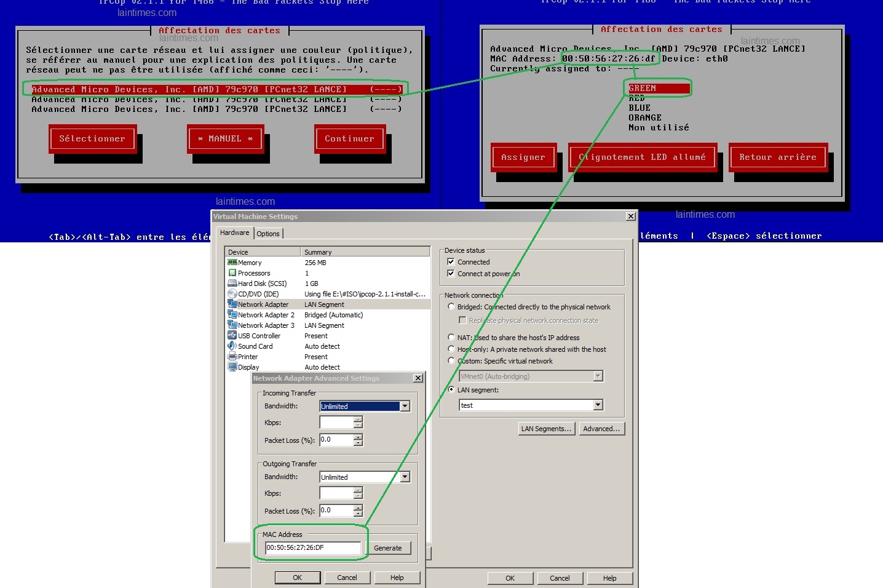Open the LAN segment 'test' dropdown
Screen dimensions: 883x588
click(598, 405)
